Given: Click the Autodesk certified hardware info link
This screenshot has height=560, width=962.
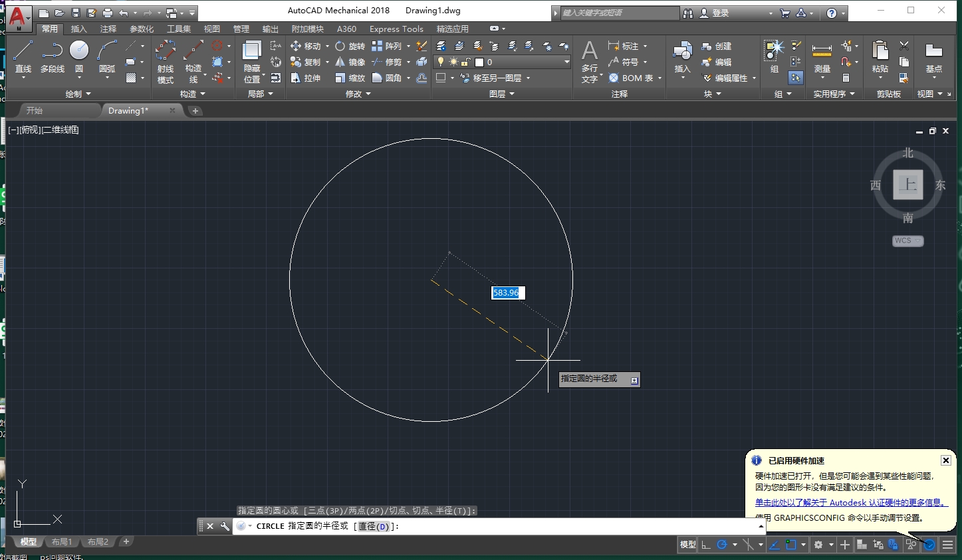Looking at the screenshot, I should point(850,502).
